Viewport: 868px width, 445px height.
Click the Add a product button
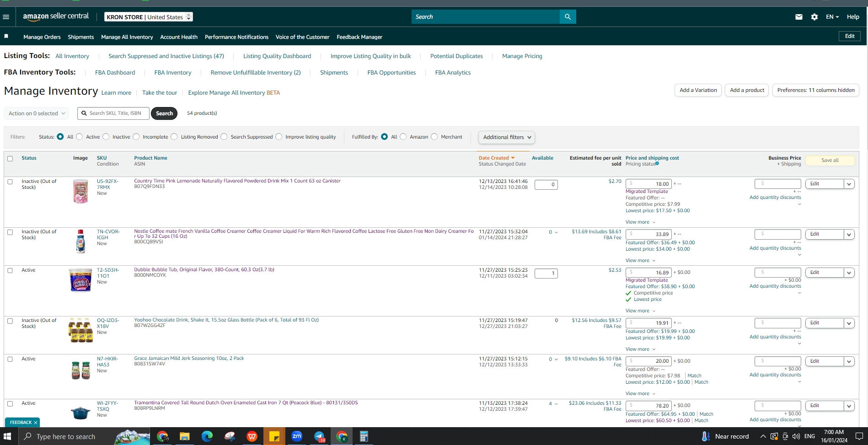tap(747, 90)
